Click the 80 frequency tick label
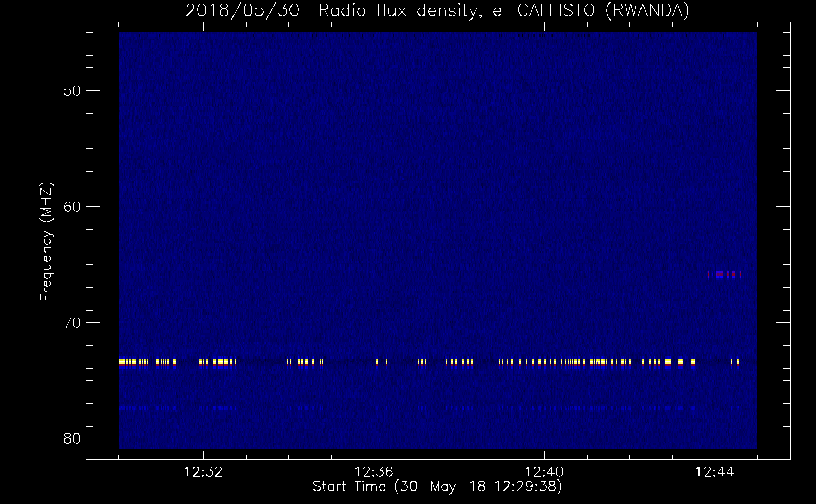 [73, 438]
